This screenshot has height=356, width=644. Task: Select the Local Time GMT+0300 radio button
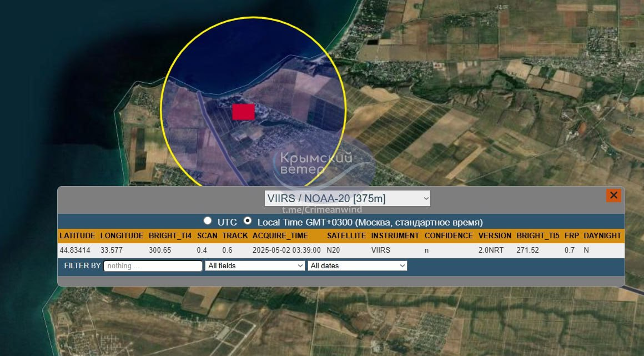pos(248,221)
